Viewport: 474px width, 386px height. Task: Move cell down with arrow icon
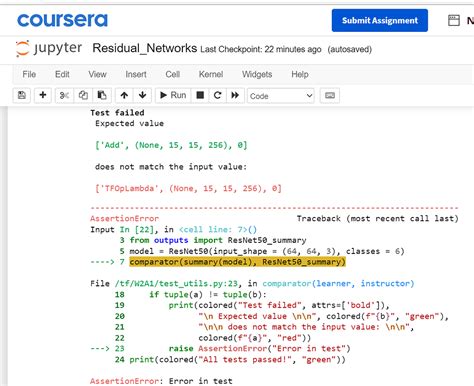coord(143,95)
